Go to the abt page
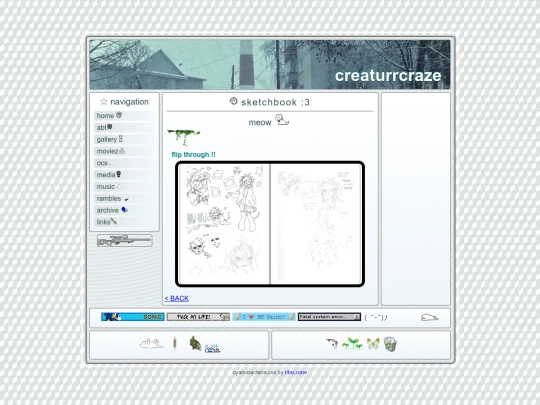Image resolution: width=540 pixels, height=405 pixels. pos(124,127)
